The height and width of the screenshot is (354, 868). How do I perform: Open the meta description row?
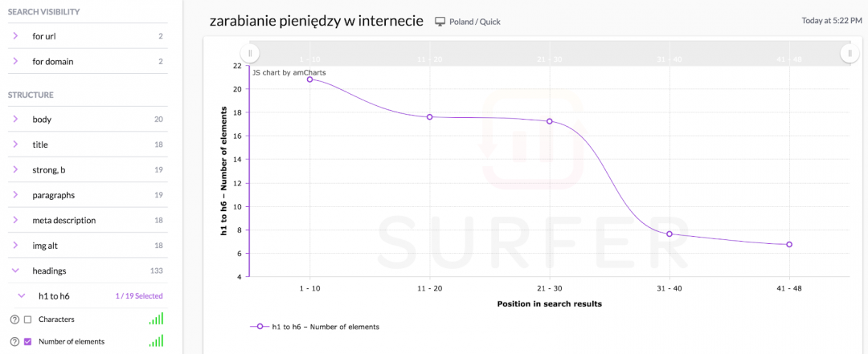click(x=63, y=220)
